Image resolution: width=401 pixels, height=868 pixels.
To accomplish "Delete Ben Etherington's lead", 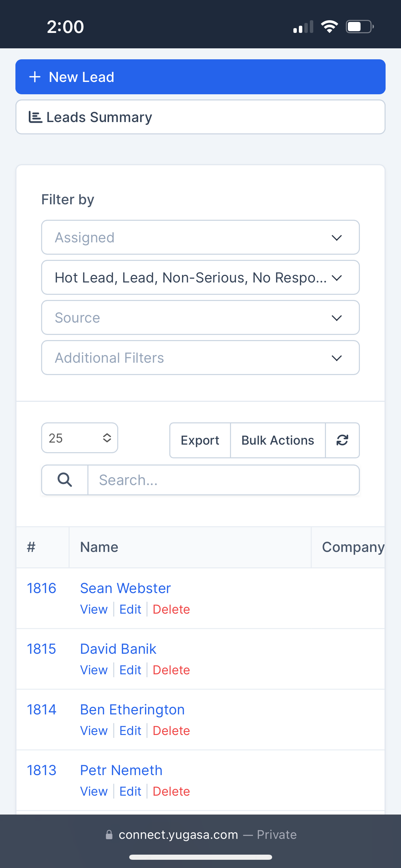I will click(171, 731).
